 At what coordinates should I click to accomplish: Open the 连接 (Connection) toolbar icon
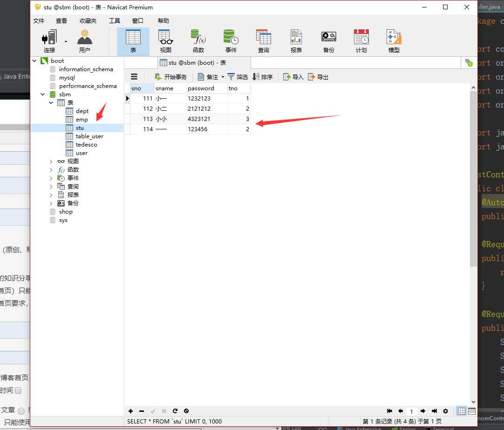coord(49,41)
